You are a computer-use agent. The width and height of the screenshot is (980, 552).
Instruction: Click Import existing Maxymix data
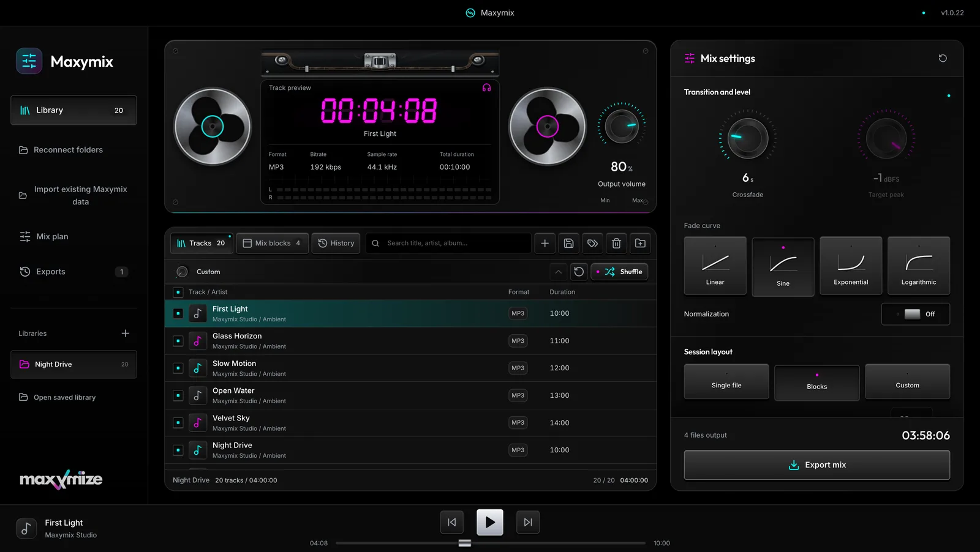click(x=73, y=196)
